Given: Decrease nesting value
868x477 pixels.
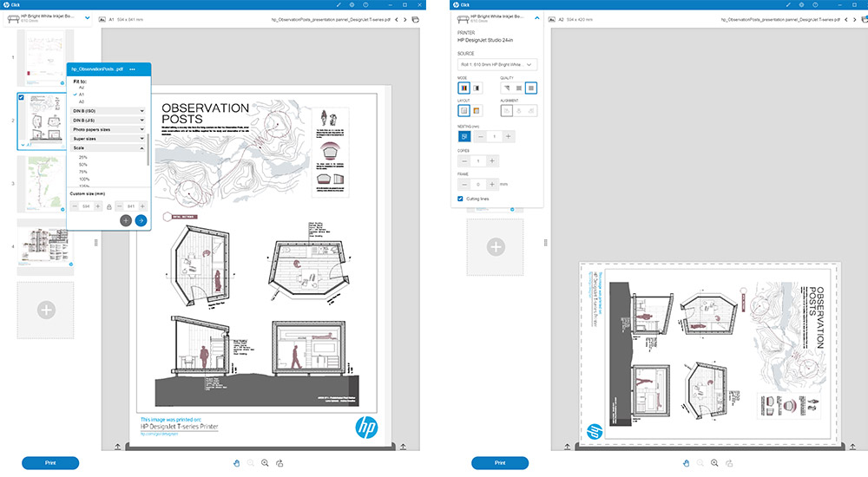Looking at the screenshot, I should click(x=481, y=136).
